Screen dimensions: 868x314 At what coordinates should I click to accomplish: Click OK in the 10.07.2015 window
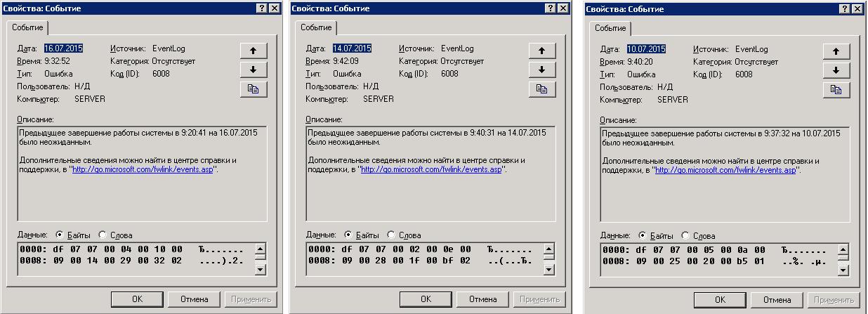(720, 299)
